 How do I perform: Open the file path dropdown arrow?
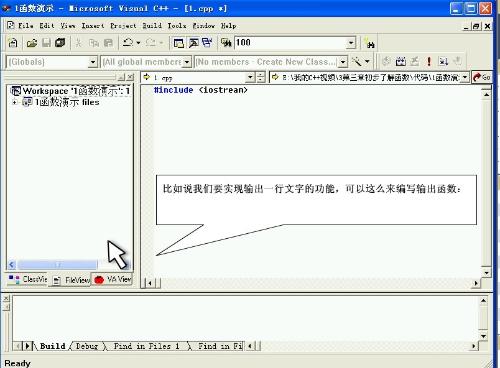click(x=465, y=78)
